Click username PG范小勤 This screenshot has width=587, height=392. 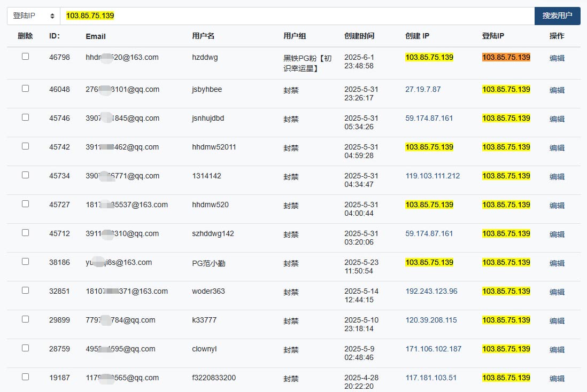(208, 263)
